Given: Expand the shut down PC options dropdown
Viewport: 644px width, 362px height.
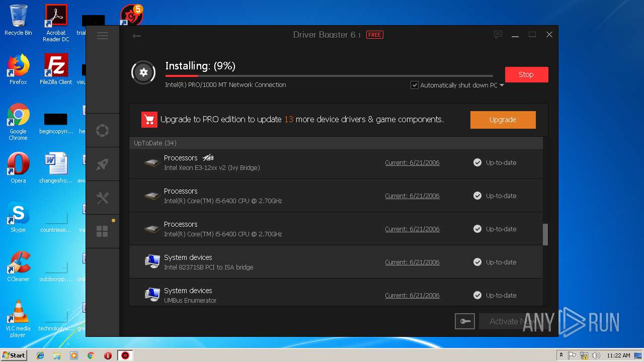Looking at the screenshot, I should click(x=502, y=85).
